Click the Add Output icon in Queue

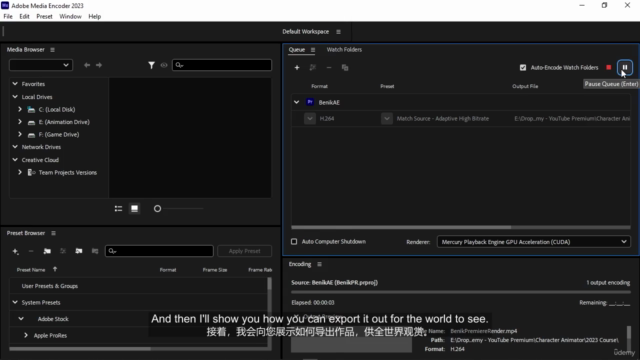tap(313, 67)
